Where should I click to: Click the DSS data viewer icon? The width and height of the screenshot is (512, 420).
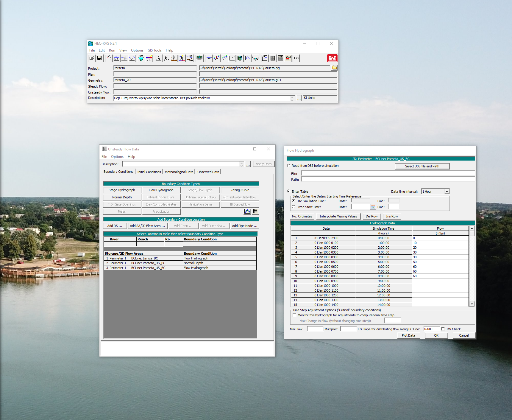point(296,58)
